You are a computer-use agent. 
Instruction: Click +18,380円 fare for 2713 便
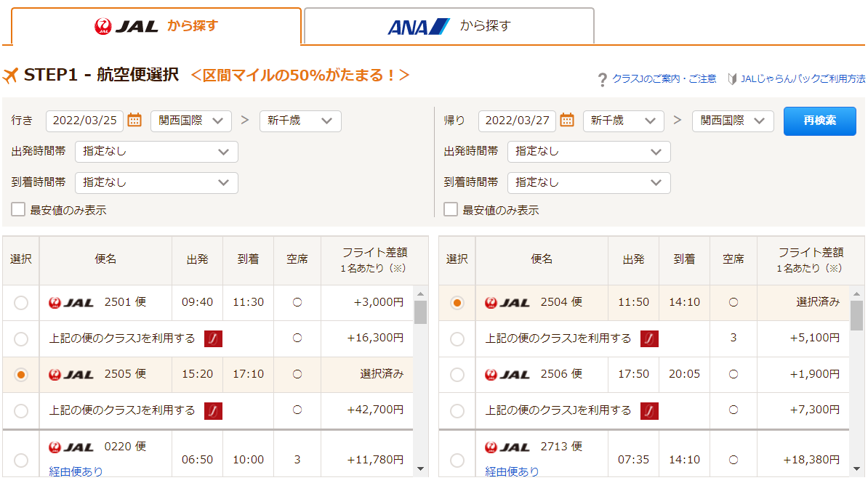[x=811, y=460]
